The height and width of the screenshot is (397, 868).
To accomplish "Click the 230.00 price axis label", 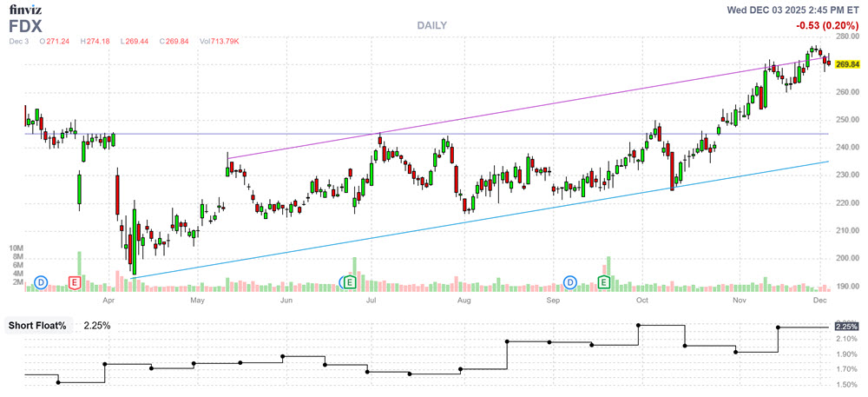I will [x=847, y=175].
